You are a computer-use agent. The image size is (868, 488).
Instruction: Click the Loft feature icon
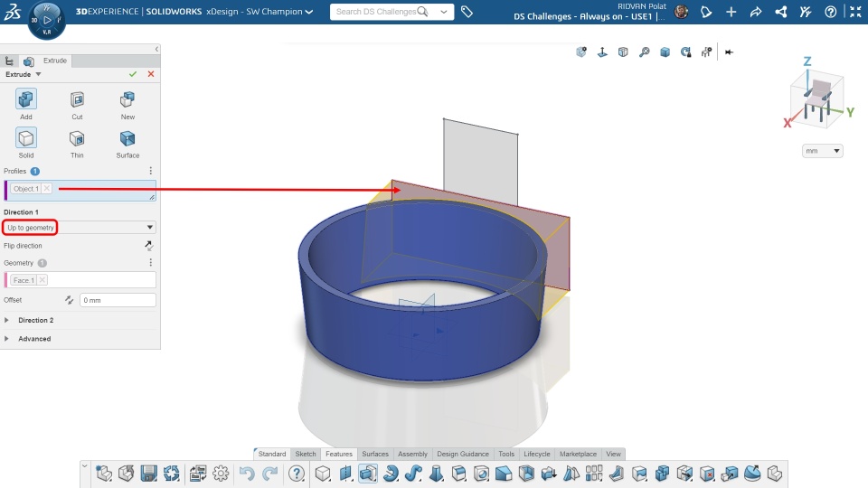pos(436,474)
